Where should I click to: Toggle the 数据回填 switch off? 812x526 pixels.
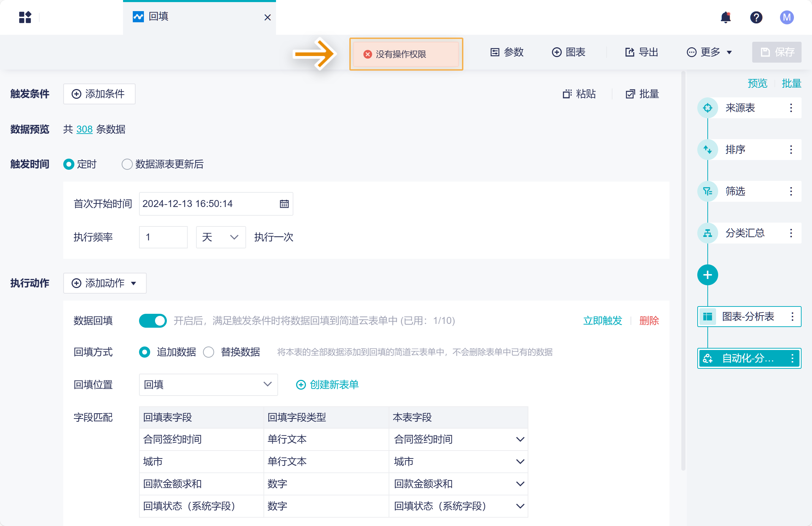(153, 320)
